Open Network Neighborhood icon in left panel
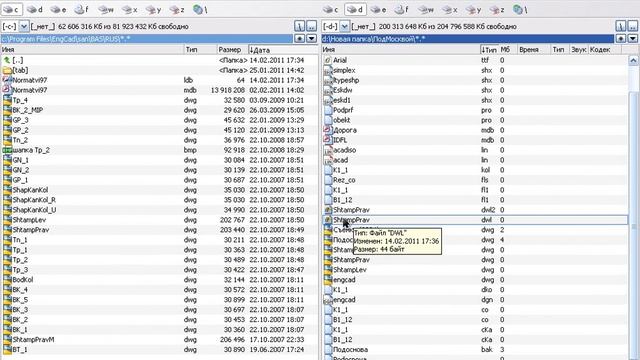This screenshot has height=360, width=640. [x=200, y=9]
